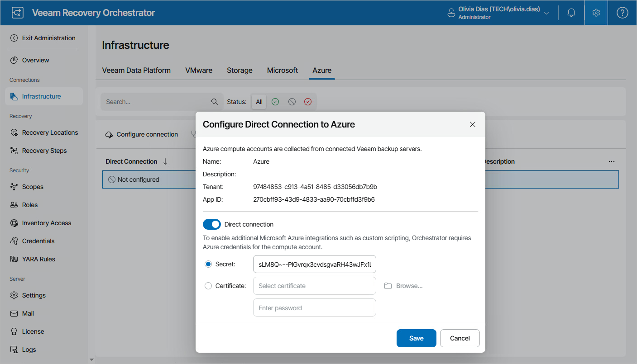Open Recovery Locations in the sidebar

tap(50, 132)
